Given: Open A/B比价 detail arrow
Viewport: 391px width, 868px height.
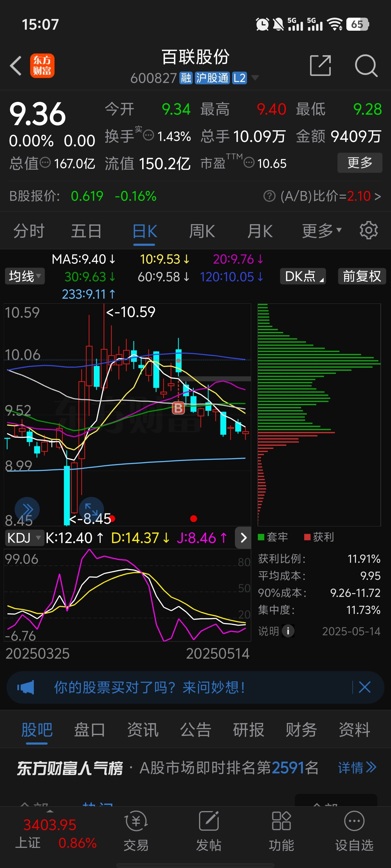Looking at the screenshot, I should (378, 196).
